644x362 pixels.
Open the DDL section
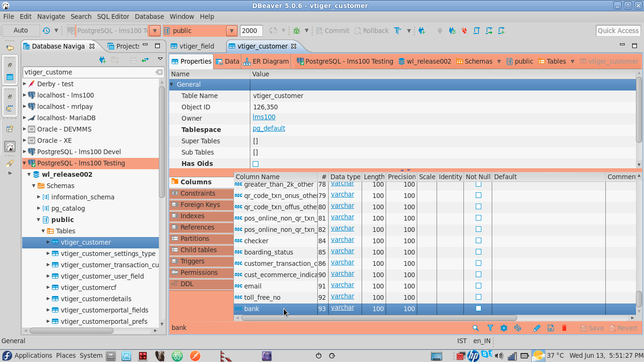click(x=201, y=284)
